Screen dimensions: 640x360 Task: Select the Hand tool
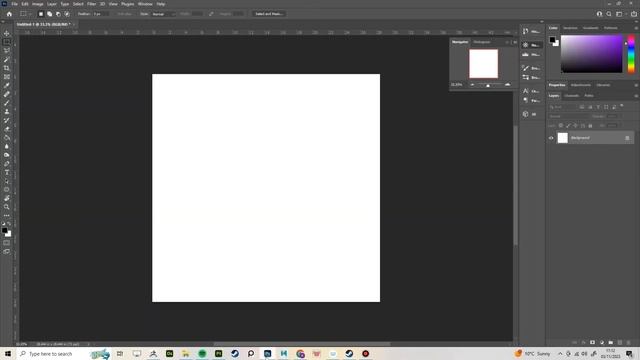coord(7,198)
